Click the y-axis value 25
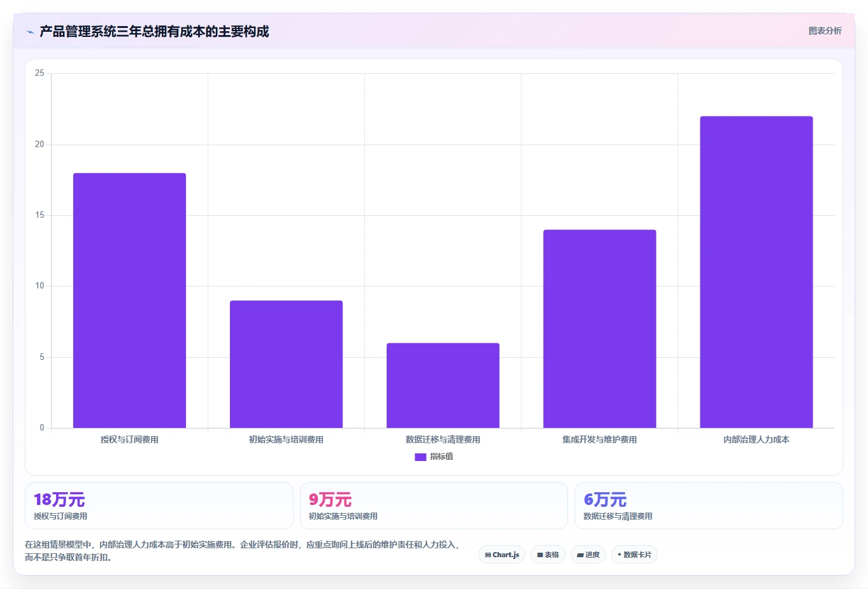This screenshot has height=589, width=868. pos(39,73)
